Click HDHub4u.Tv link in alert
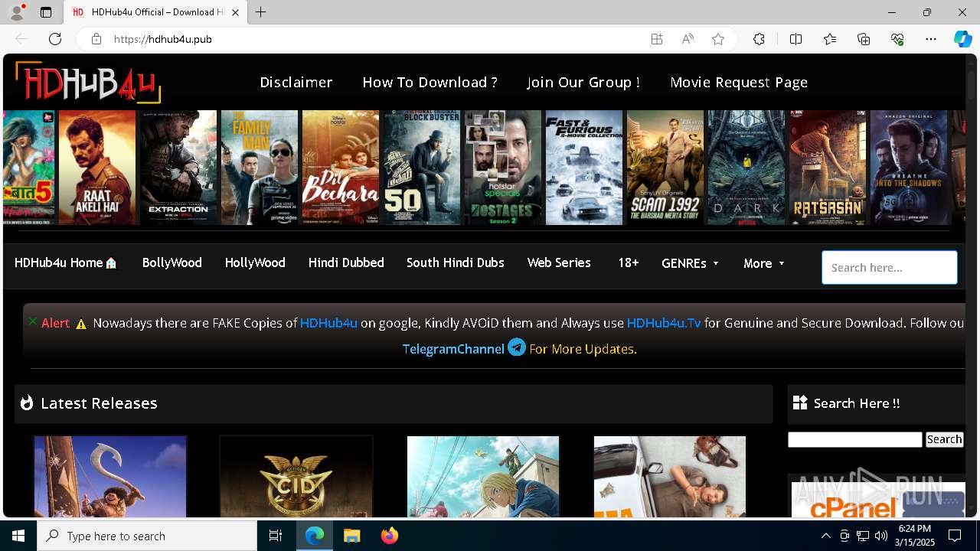Screen dimensions: 980x551 click(x=664, y=323)
